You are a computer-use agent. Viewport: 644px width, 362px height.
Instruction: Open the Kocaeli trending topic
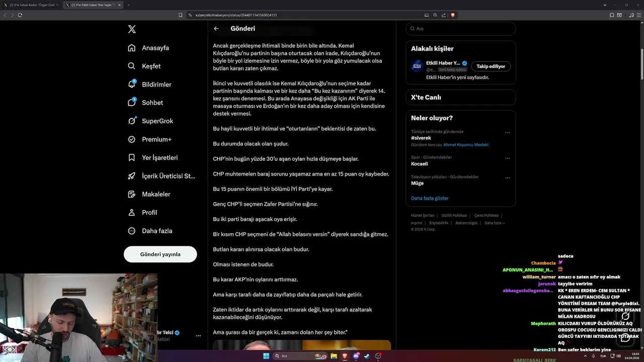(420, 164)
